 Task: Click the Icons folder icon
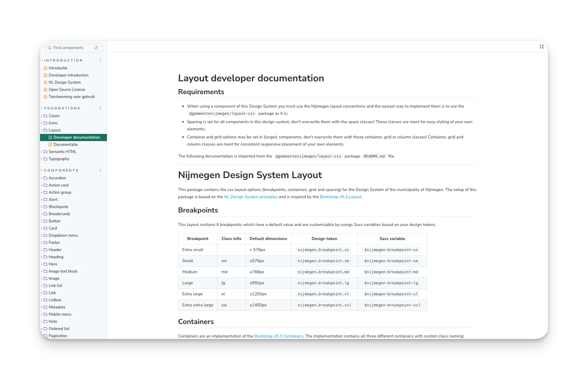pos(45,123)
